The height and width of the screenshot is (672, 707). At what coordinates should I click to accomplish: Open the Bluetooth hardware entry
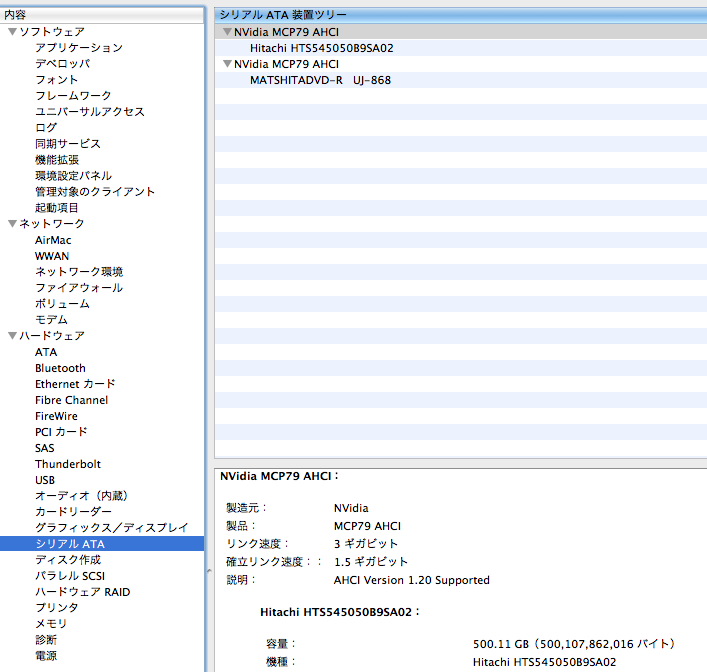(x=60, y=368)
